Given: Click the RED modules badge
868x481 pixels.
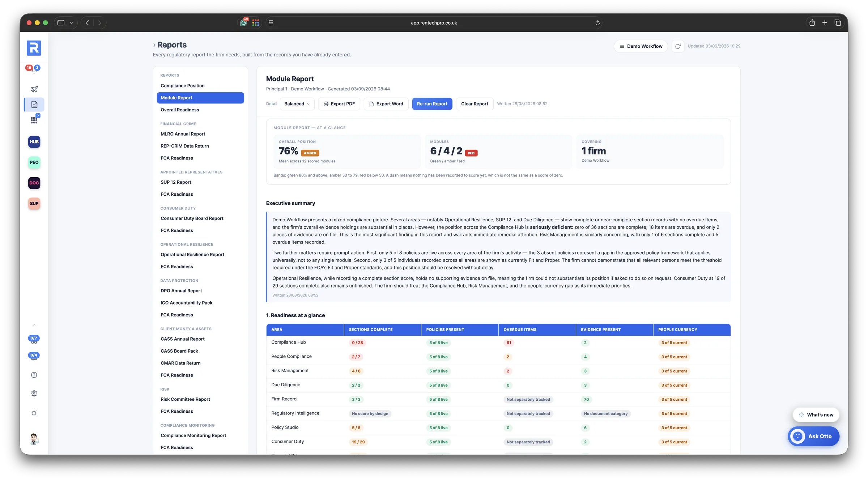Looking at the screenshot, I should coord(471,153).
